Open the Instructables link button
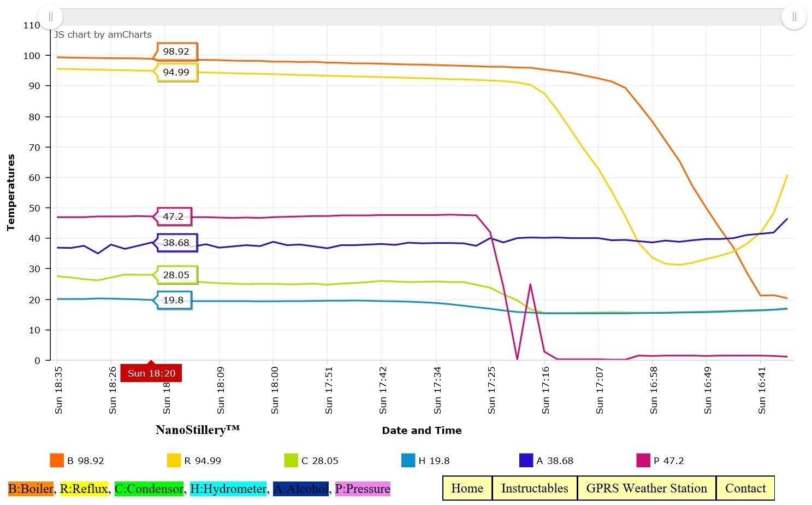This screenshot has width=812, height=505. click(x=535, y=488)
